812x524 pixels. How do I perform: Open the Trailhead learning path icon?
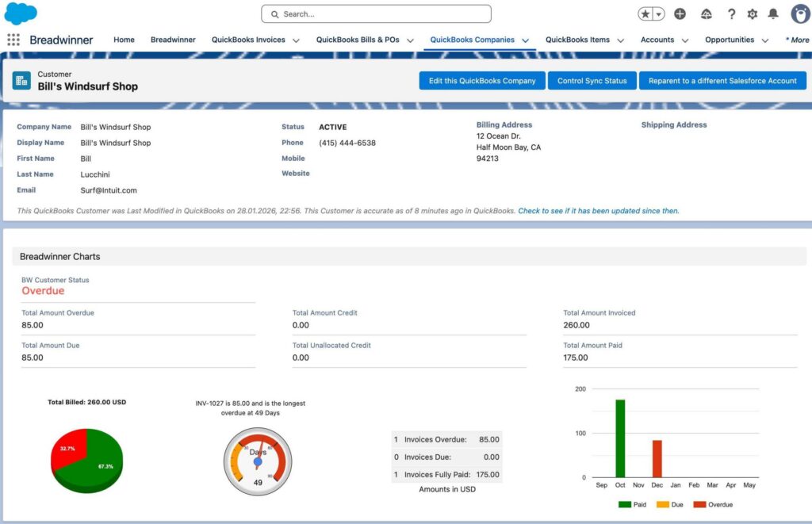(707, 14)
